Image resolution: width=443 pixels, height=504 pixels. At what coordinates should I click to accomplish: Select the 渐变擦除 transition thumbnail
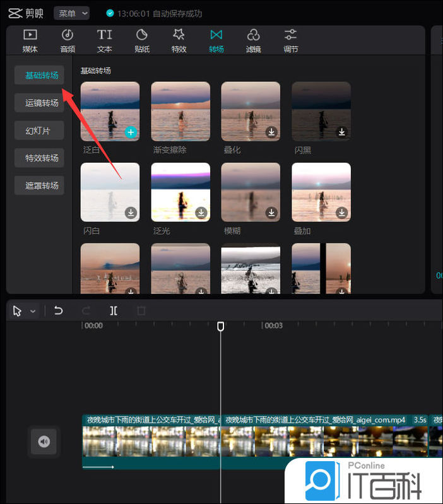(180, 111)
